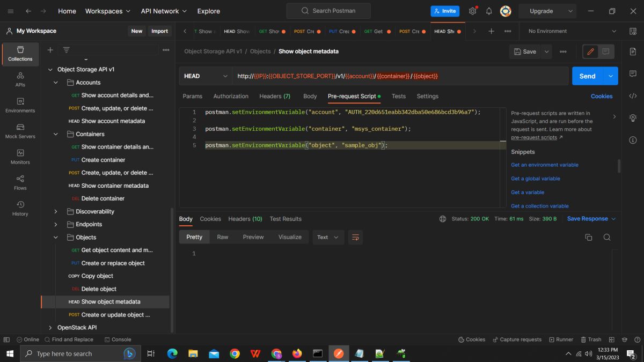Switch to the Params tab
This screenshot has height=362, width=644.
pyautogui.click(x=193, y=96)
